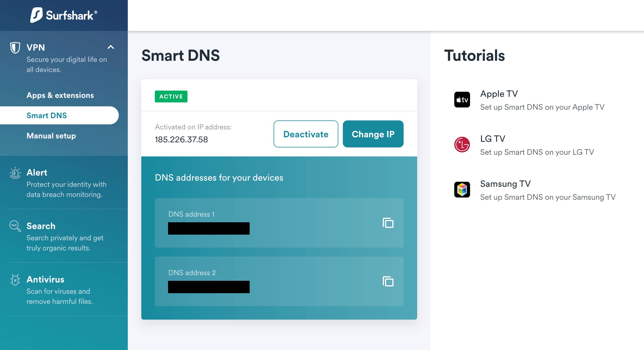Screen dimensions: 644x350
Task: Click 'Scan for viruses' description
Action: pos(60,296)
